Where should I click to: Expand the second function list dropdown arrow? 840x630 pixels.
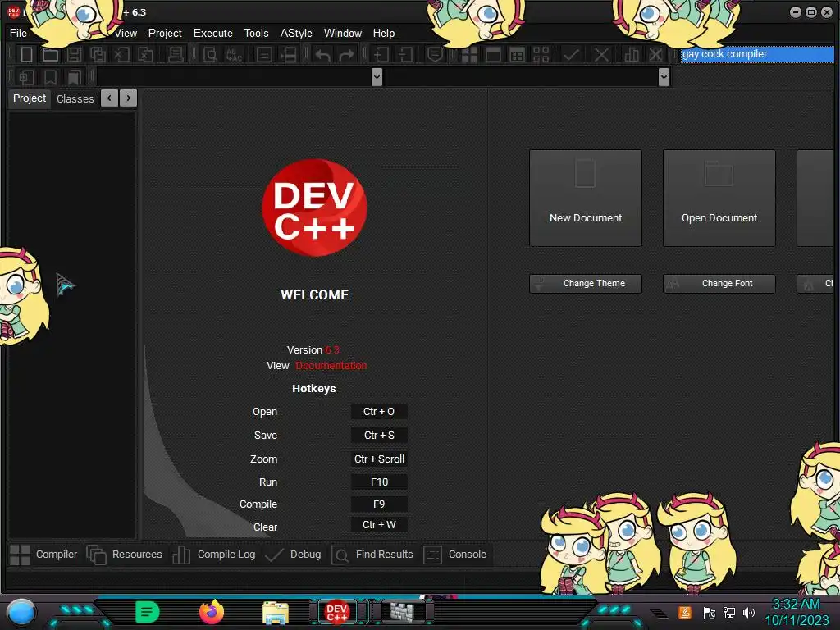664,77
